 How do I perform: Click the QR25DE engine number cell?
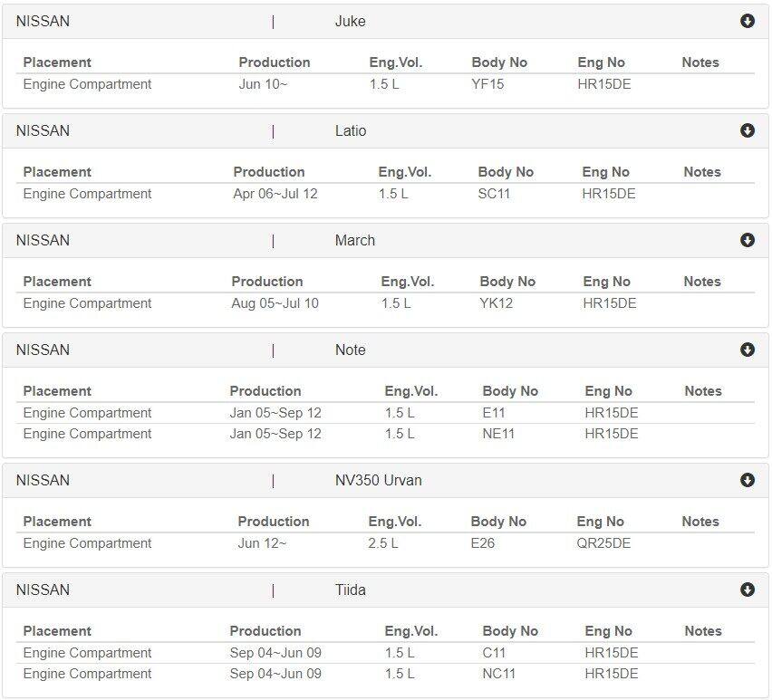pyautogui.click(x=603, y=543)
